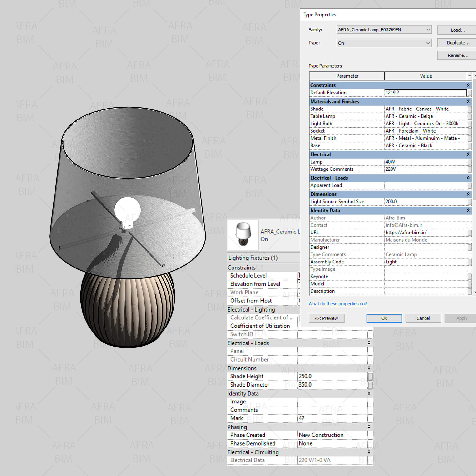The height and width of the screenshot is (476, 476).
Task: Open 'What do these properties do?' link
Action: pos(337,304)
